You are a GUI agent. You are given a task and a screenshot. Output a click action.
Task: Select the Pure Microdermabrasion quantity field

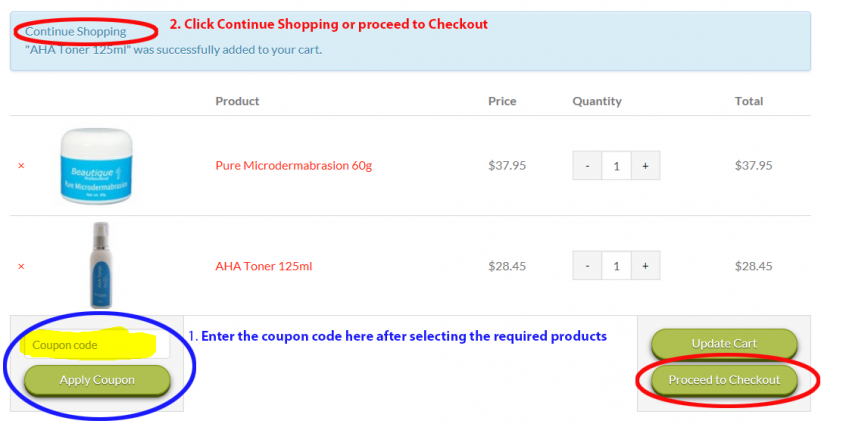(616, 166)
